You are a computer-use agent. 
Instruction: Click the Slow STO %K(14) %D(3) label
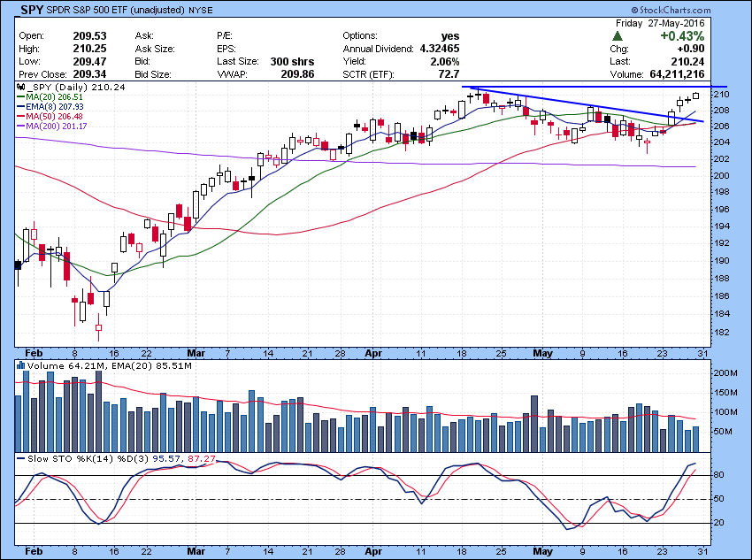(x=82, y=458)
